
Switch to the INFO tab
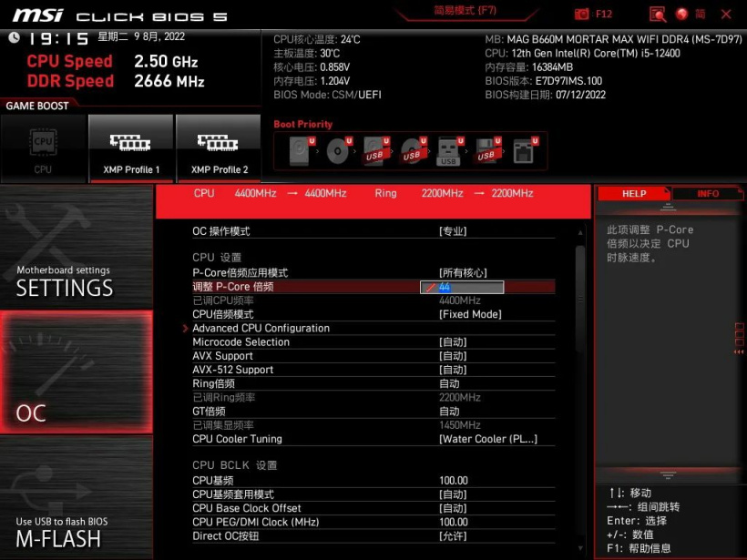708,194
